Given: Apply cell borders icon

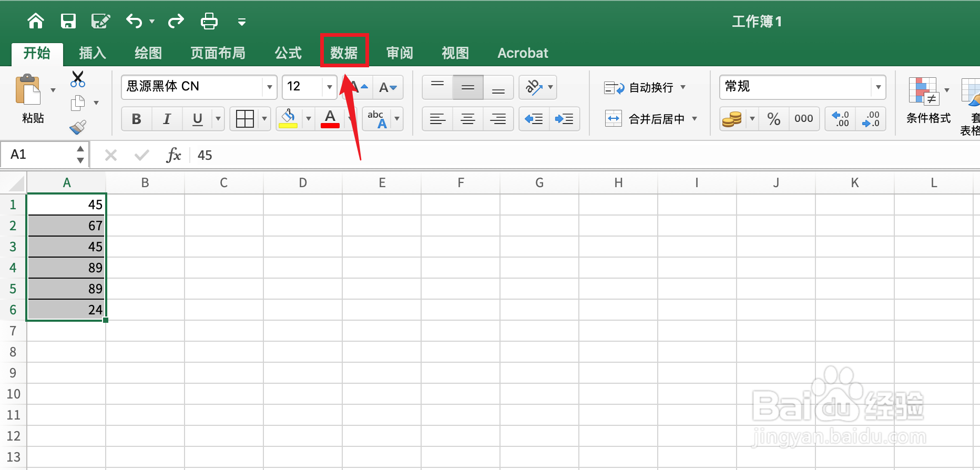Looking at the screenshot, I should point(245,119).
